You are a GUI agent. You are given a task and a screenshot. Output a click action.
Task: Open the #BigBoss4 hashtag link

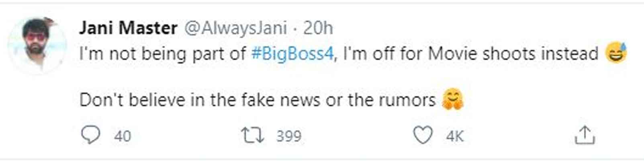[x=292, y=54]
